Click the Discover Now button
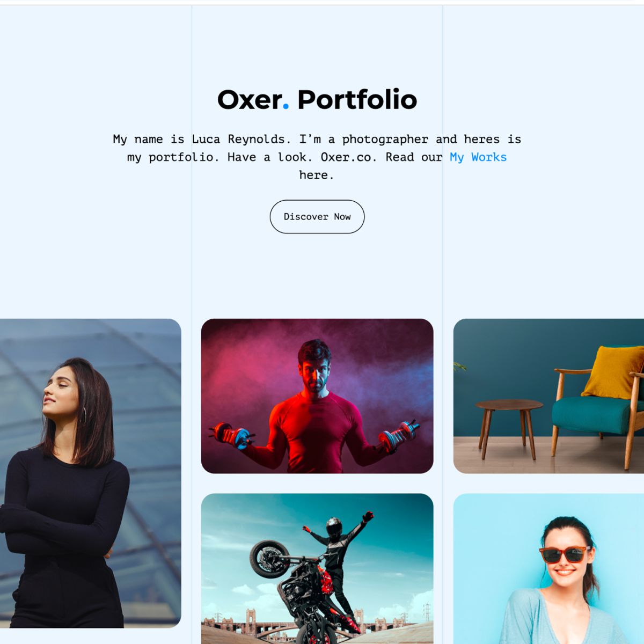The width and height of the screenshot is (644, 644). pyautogui.click(x=317, y=217)
